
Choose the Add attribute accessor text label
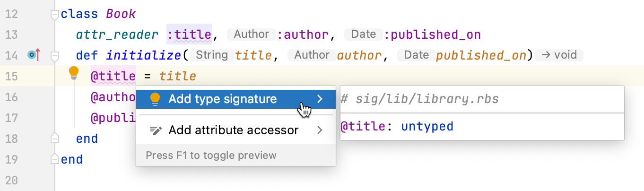pyautogui.click(x=233, y=130)
